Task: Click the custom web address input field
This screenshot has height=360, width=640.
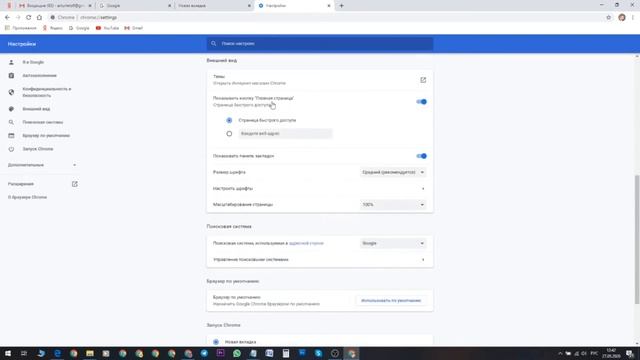Action: point(285,134)
